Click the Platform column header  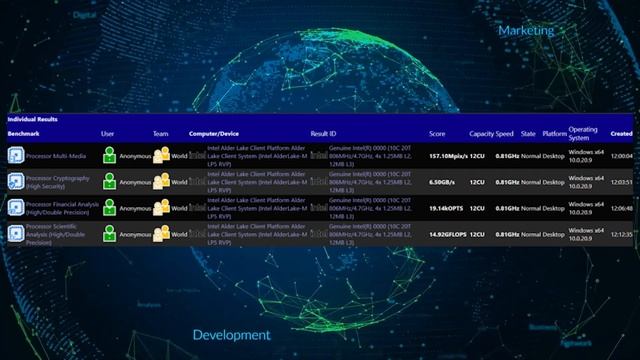[x=555, y=134]
